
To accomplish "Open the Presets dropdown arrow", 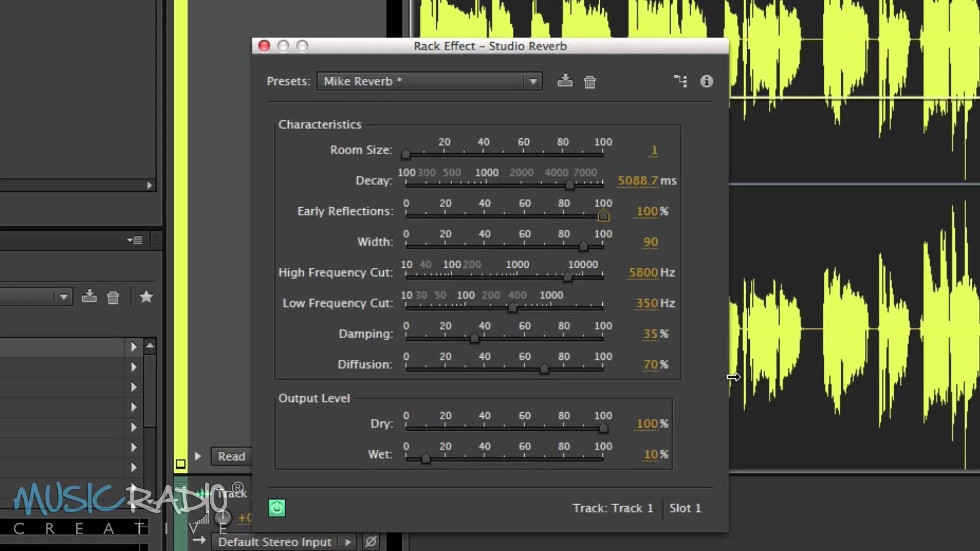I will coord(533,81).
